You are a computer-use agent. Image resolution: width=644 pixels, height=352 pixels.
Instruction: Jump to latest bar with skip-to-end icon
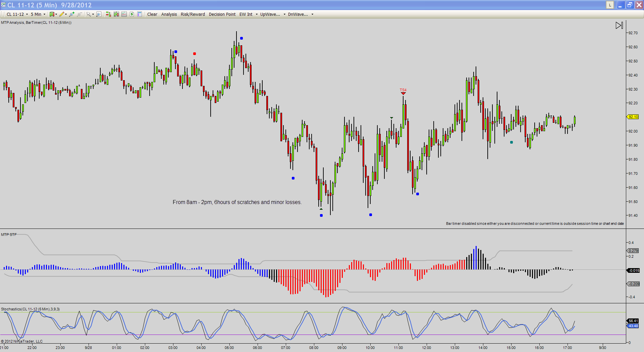(619, 25)
